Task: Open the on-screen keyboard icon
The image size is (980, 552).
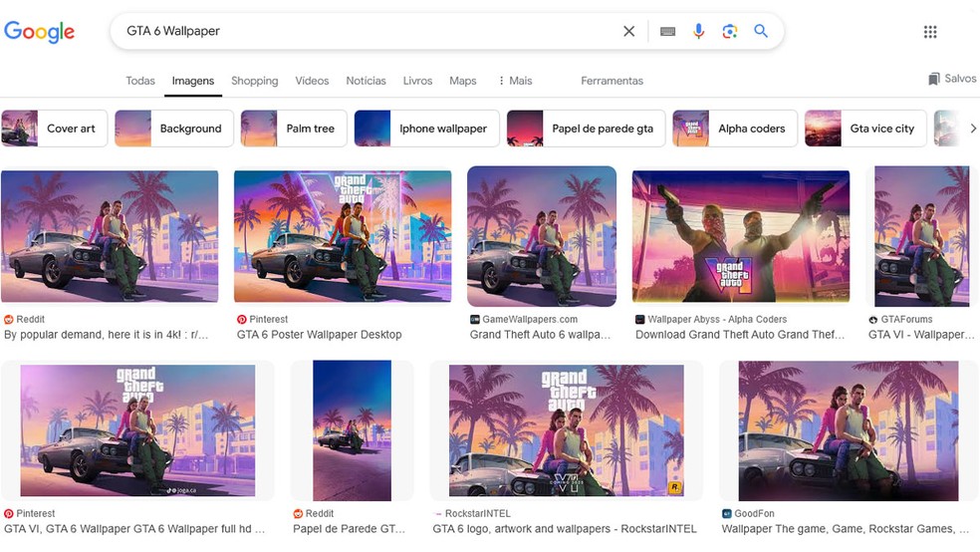Action: point(667,31)
